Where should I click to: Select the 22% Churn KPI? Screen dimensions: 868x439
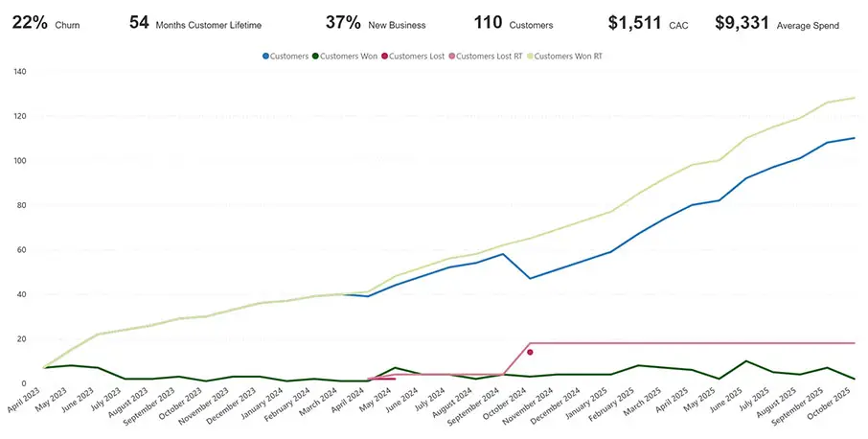pos(45,24)
